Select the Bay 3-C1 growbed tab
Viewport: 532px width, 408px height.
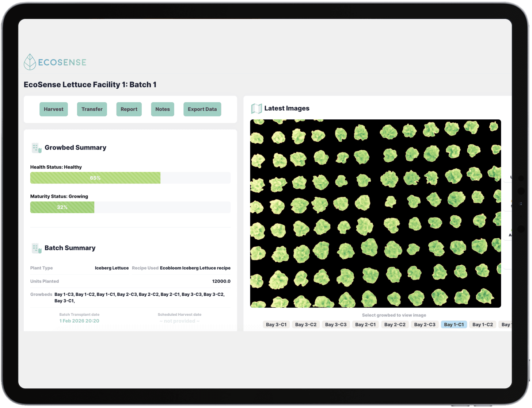[276, 324]
